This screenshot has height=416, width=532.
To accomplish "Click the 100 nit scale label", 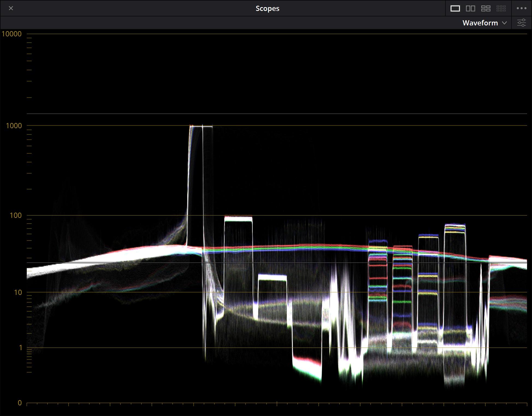I will [16, 215].
